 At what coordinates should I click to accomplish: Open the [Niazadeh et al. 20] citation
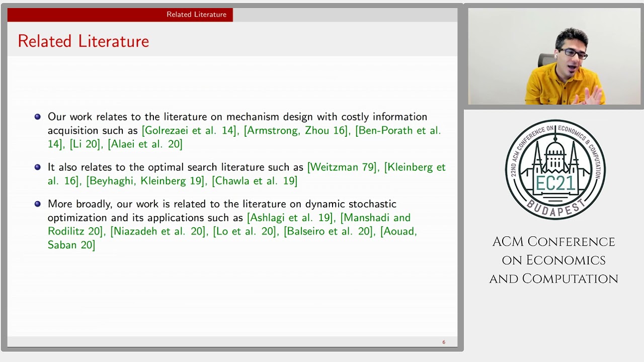(x=158, y=231)
